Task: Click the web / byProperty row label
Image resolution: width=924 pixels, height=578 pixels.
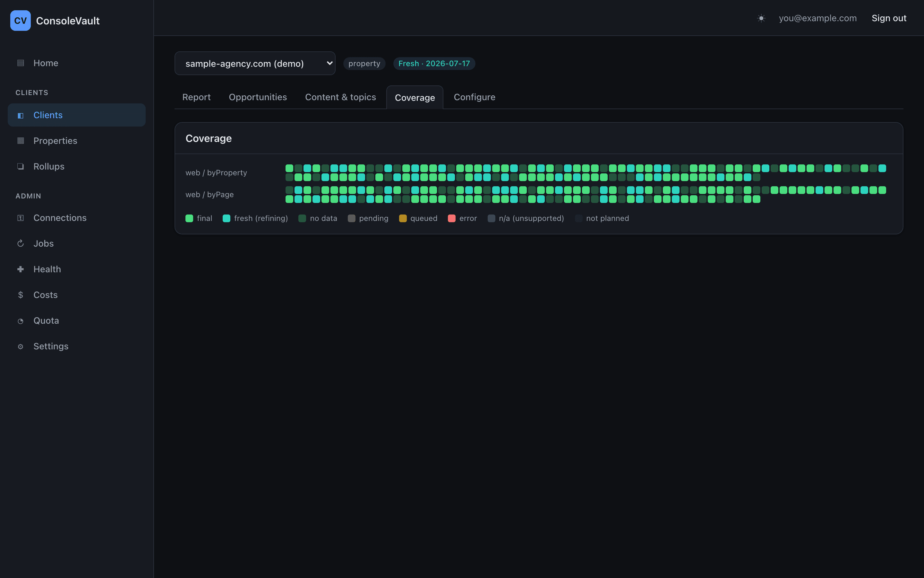Action: 216,173
